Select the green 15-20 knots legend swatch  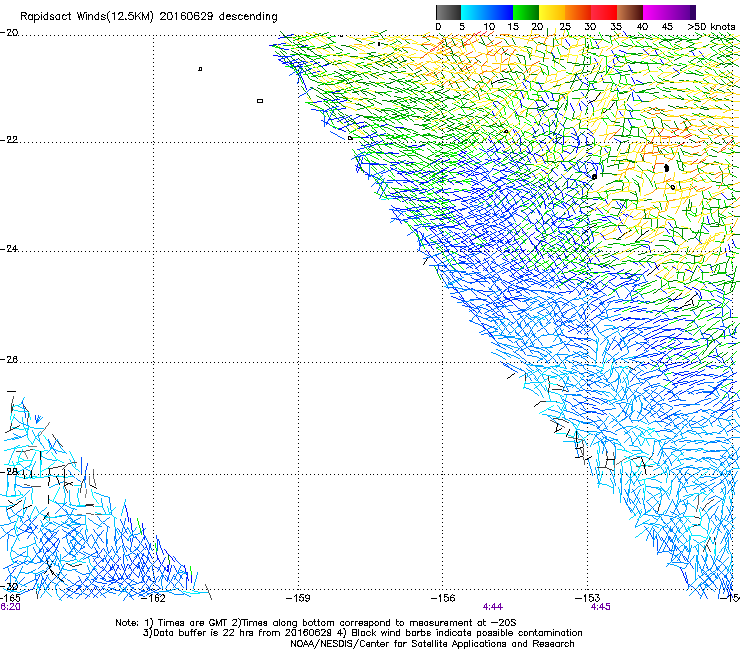tap(526, 12)
